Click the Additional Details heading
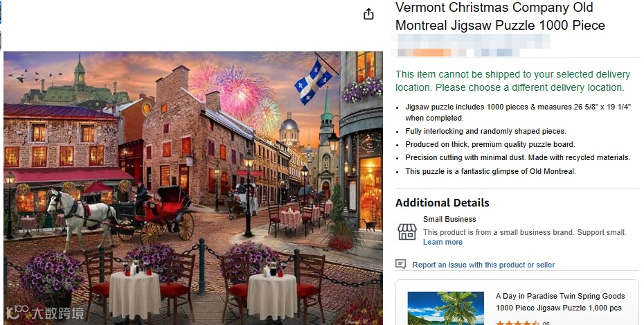The height and width of the screenshot is (325, 644). pos(442,203)
